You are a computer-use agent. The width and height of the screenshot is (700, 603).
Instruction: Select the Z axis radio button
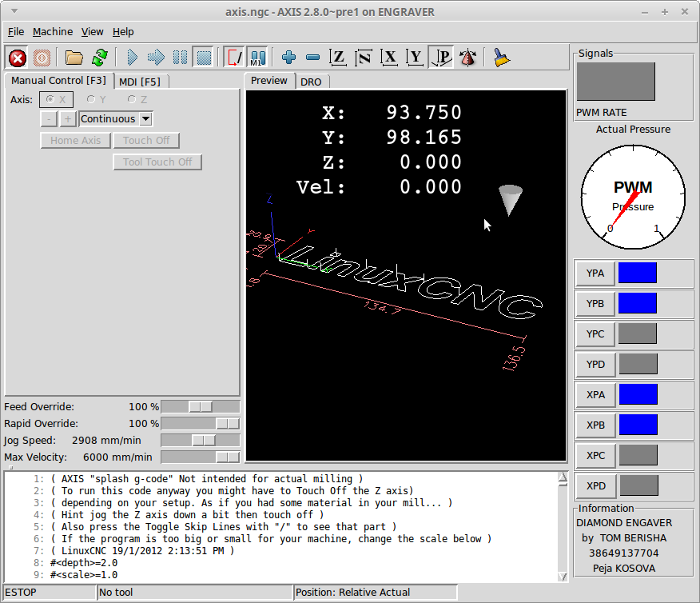click(137, 100)
